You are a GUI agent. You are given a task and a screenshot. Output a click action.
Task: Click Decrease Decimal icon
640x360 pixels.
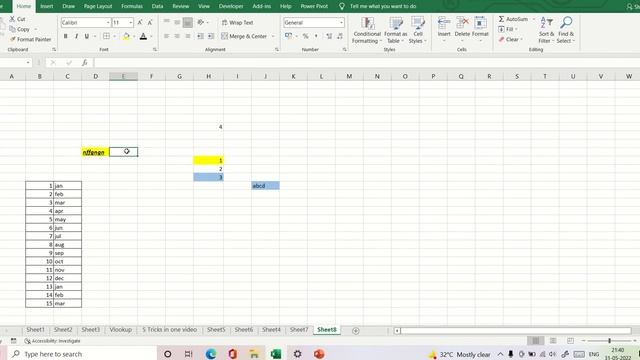340,36
